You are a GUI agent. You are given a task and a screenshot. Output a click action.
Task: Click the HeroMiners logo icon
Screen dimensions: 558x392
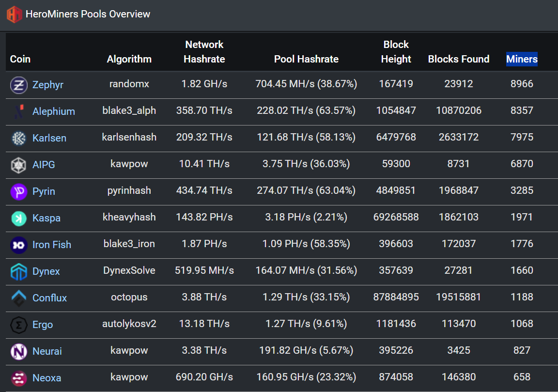point(14,14)
